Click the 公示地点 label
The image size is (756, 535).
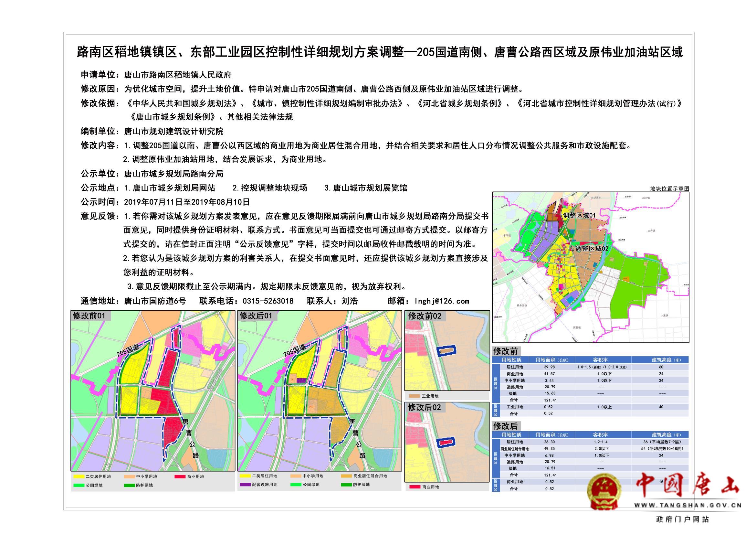tap(100, 188)
